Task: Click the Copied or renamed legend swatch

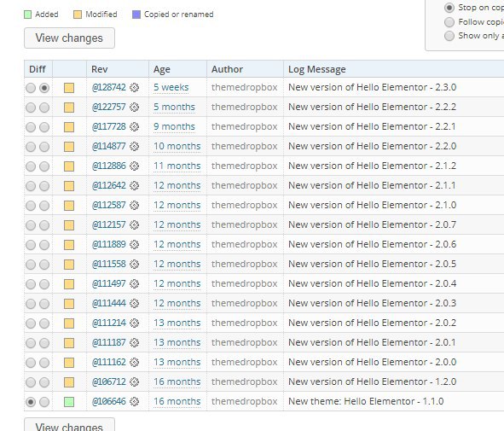Action: pos(136,15)
